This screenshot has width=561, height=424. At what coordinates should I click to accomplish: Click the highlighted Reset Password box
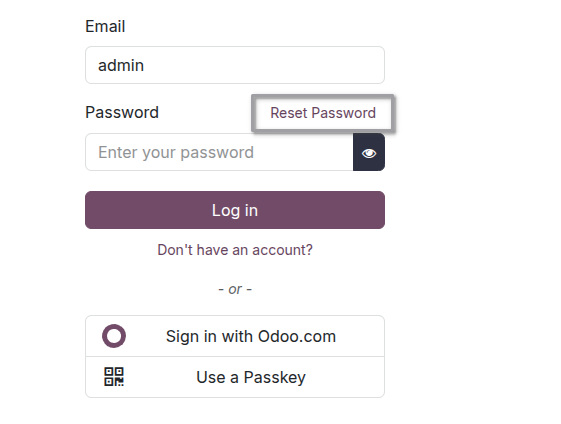click(323, 113)
